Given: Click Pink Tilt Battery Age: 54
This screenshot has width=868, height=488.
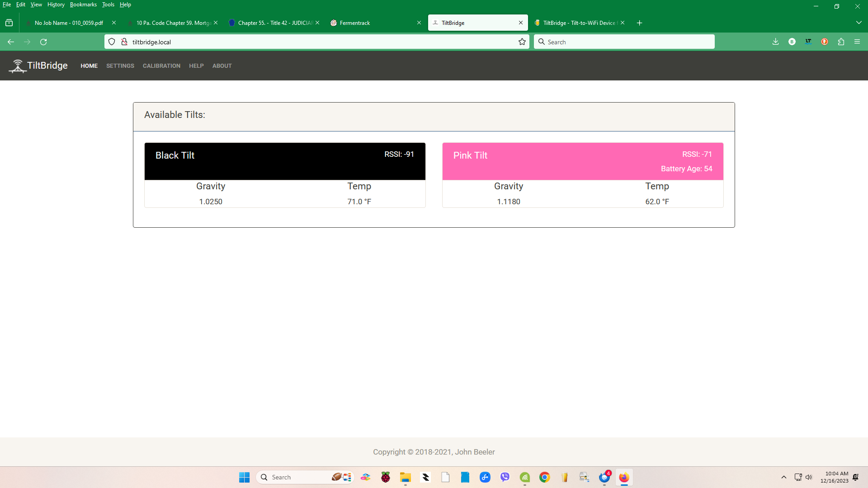Looking at the screenshot, I should pyautogui.click(x=687, y=169).
